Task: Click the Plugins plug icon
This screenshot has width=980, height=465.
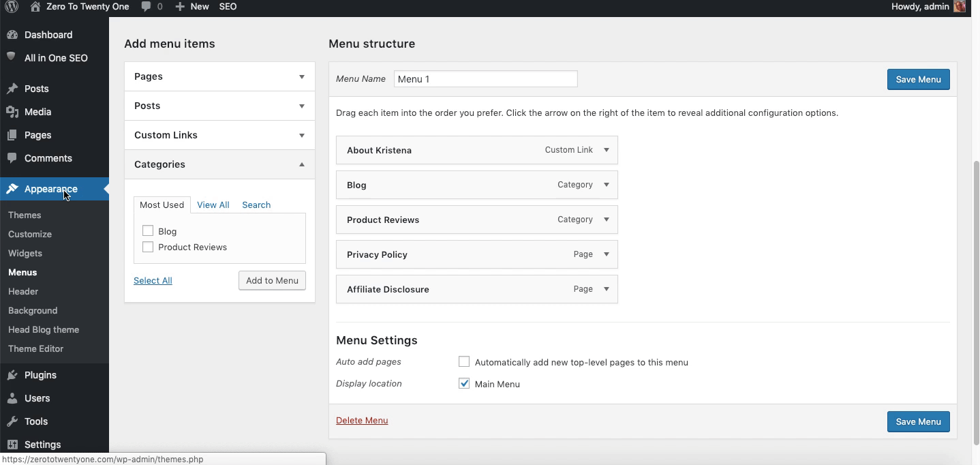Action: (12, 375)
